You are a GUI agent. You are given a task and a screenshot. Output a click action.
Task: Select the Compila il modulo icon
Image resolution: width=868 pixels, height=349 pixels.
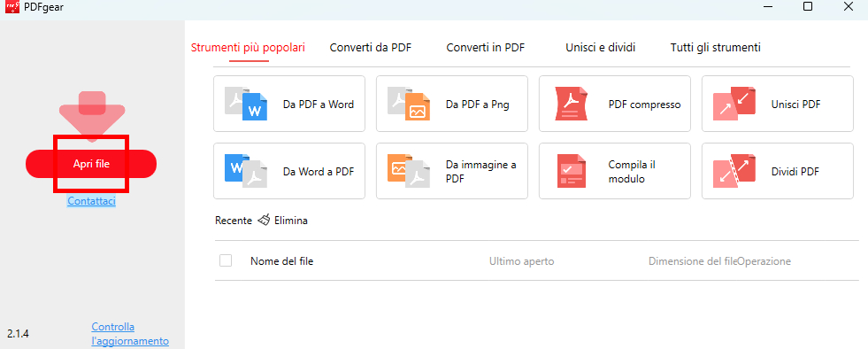[x=572, y=171]
